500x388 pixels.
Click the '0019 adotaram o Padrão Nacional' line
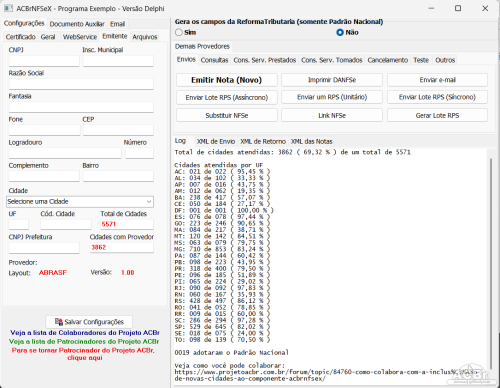[232, 352]
